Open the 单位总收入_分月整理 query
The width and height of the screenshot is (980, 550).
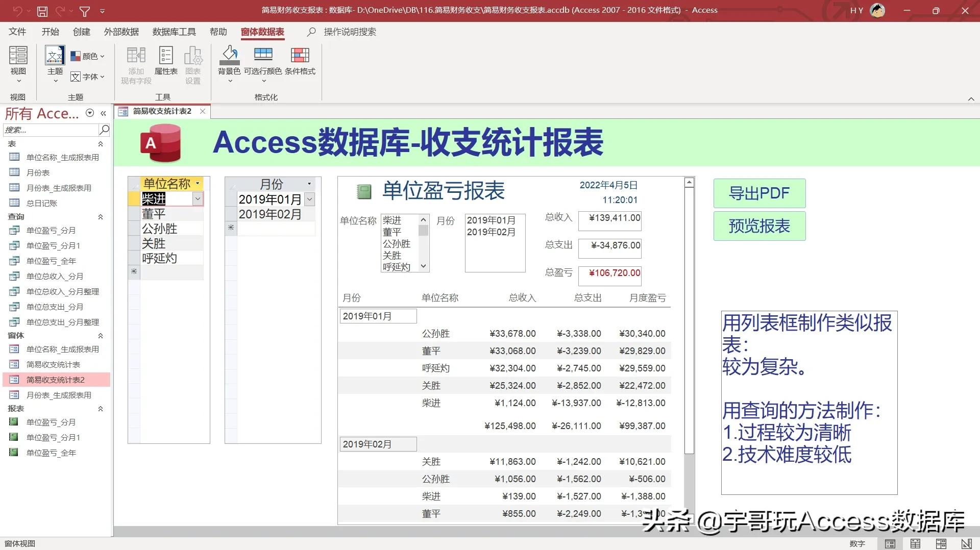click(62, 291)
